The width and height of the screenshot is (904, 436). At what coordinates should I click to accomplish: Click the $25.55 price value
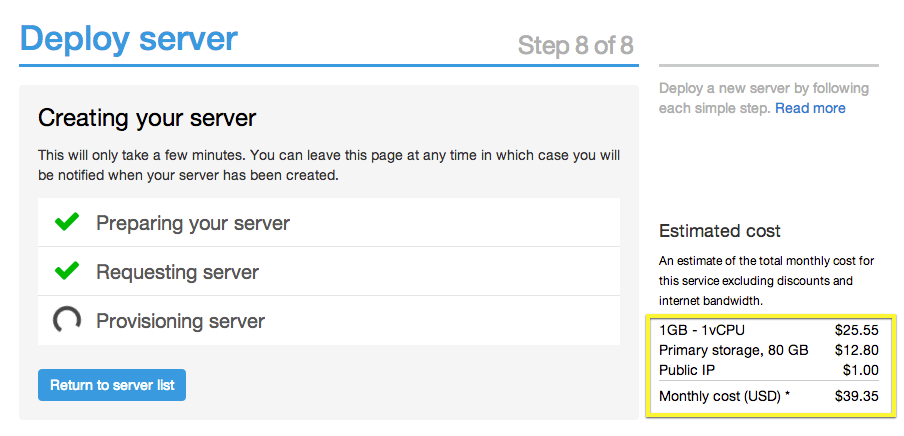(857, 330)
